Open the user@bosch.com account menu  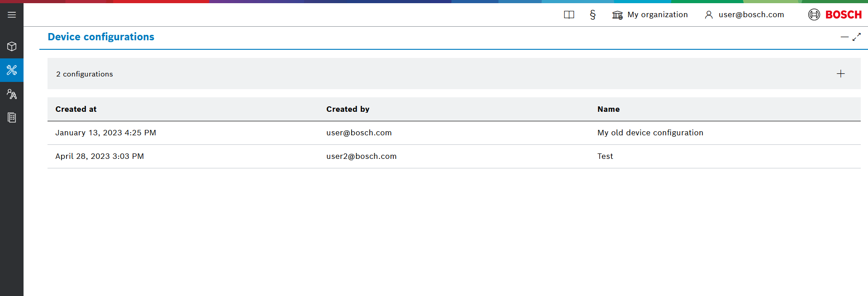coord(744,15)
